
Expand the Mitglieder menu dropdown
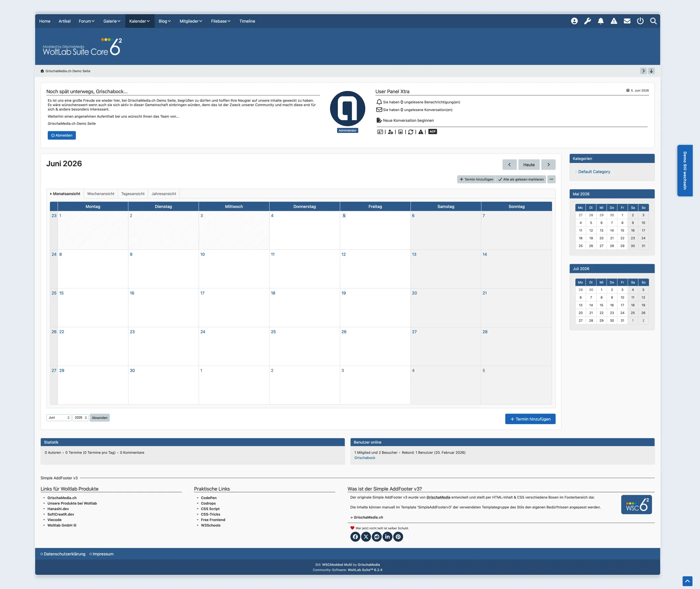(x=191, y=21)
